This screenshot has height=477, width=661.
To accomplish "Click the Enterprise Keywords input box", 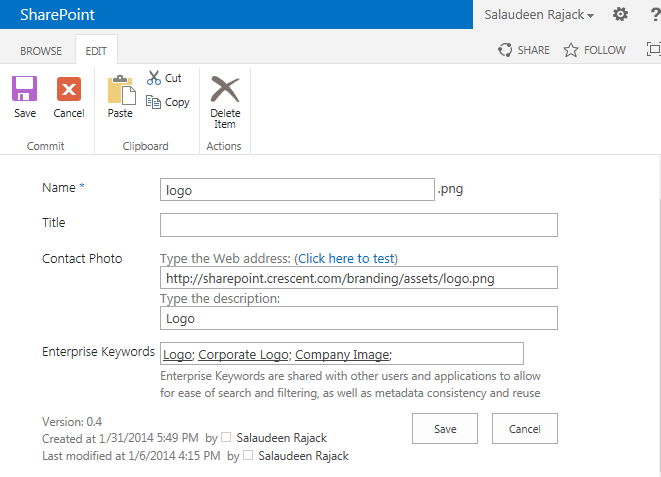I will (x=342, y=354).
